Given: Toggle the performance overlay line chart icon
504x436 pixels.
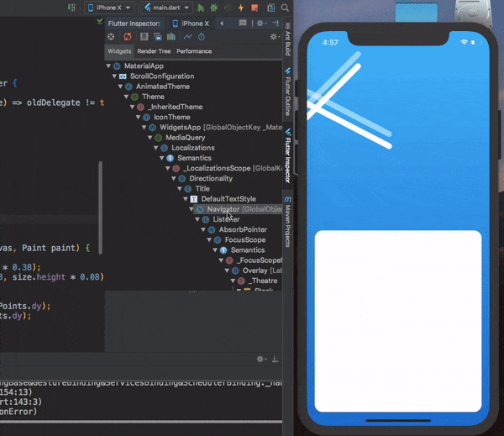Looking at the screenshot, I should pyautogui.click(x=187, y=36).
